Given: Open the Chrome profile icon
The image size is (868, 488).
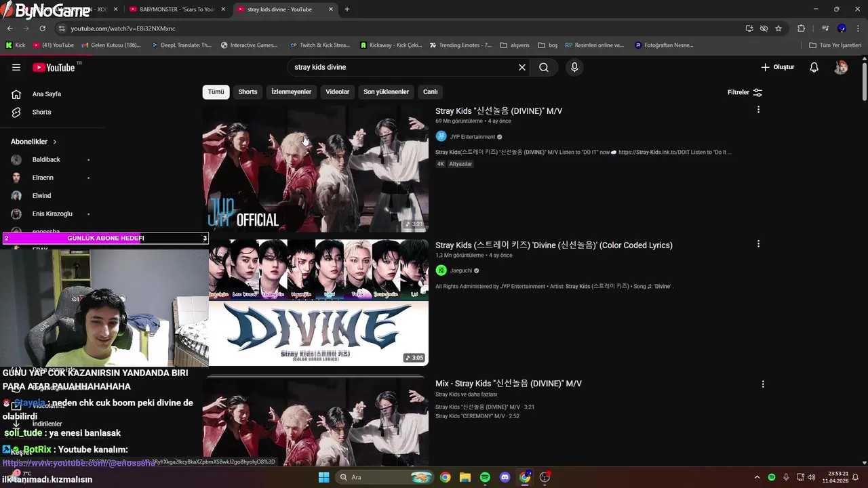Looking at the screenshot, I should (x=842, y=28).
